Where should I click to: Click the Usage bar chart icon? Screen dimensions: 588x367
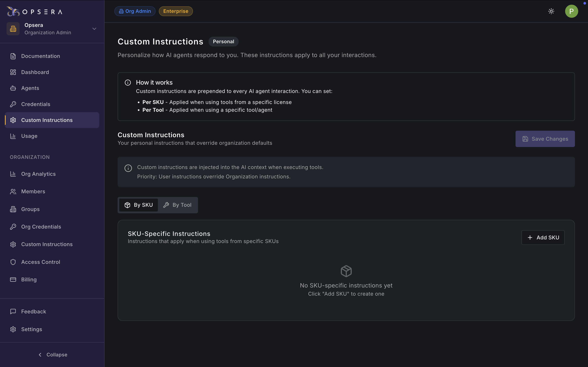coord(13,136)
